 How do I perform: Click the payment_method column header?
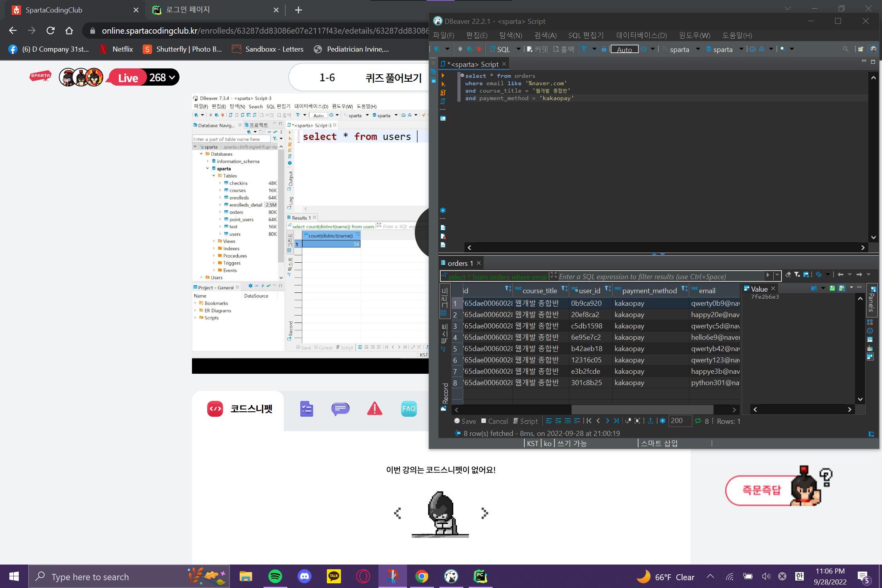[650, 290]
